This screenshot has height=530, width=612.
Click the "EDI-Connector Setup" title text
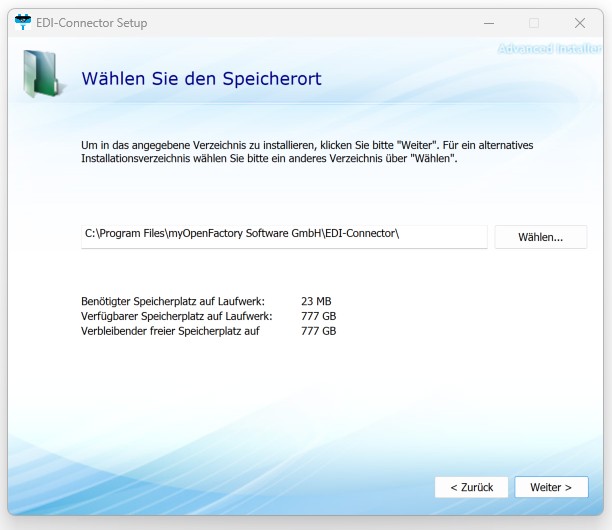[x=92, y=23]
